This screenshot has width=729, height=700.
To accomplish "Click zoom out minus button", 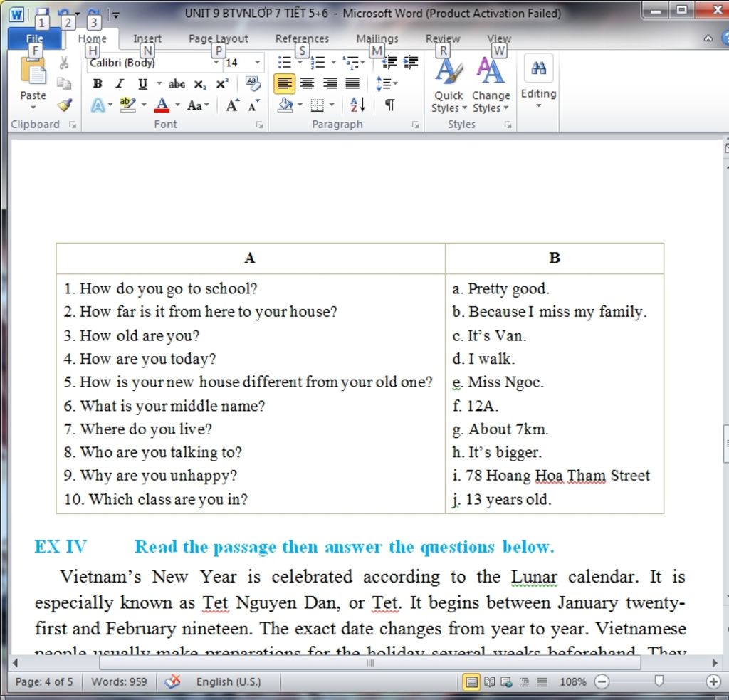I will (602, 682).
